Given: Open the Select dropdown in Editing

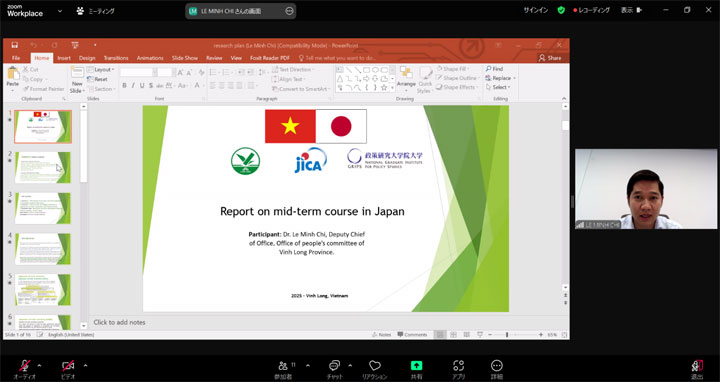Looking at the screenshot, I should (x=498, y=87).
